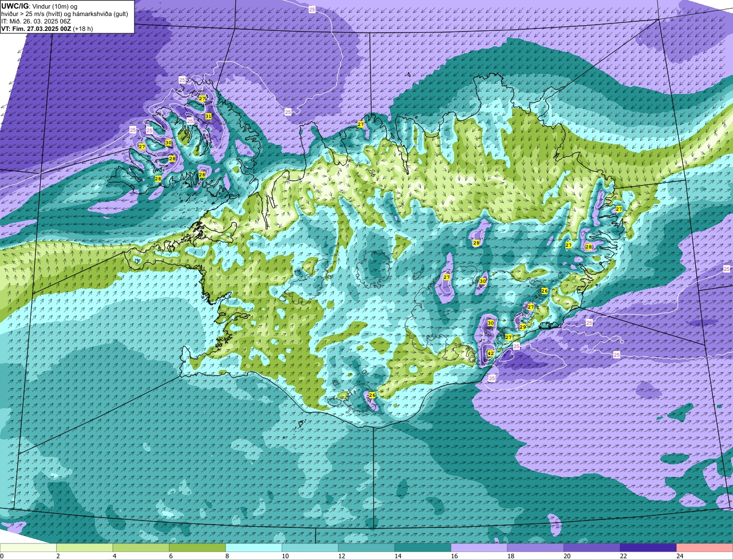Select the 8–10 m/s light cyan swatch
This screenshot has width=733, height=560.
tap(254, 548)
